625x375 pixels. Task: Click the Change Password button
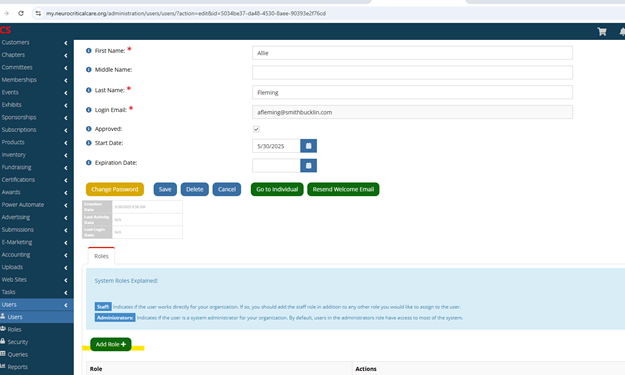click(115, 189)
